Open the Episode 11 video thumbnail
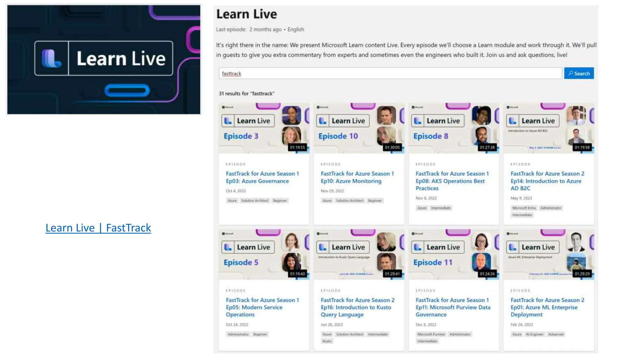Screen dimensions: 644x362 coord(454,255)
